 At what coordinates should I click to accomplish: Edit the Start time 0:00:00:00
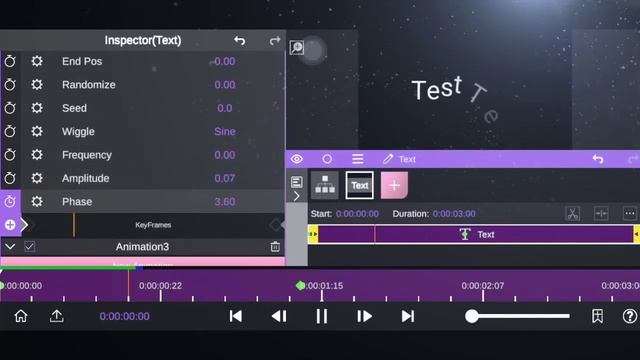(357, 214)
